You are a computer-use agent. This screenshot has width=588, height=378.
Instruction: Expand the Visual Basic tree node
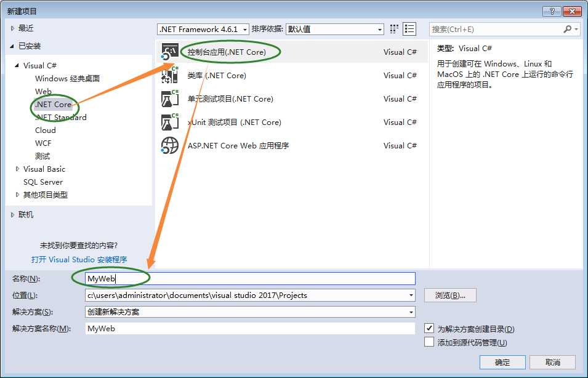(17, 169)
